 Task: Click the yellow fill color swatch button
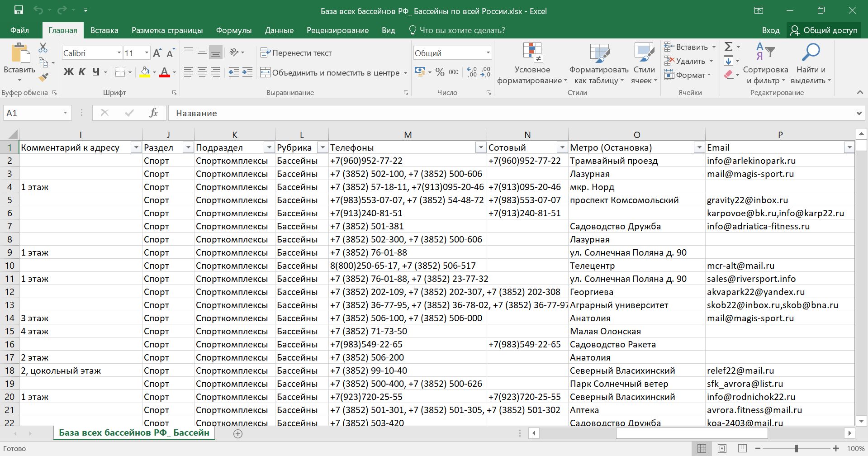click(145, 72)
